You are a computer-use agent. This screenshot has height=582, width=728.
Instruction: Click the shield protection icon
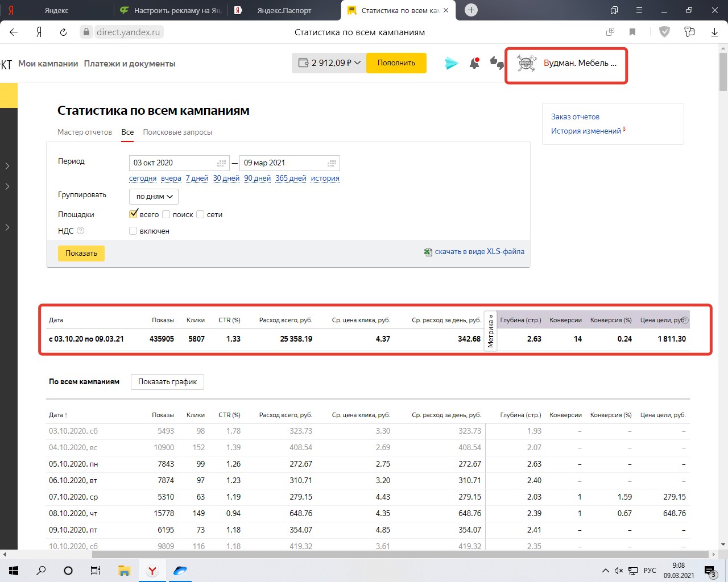[x=664, y=32]
